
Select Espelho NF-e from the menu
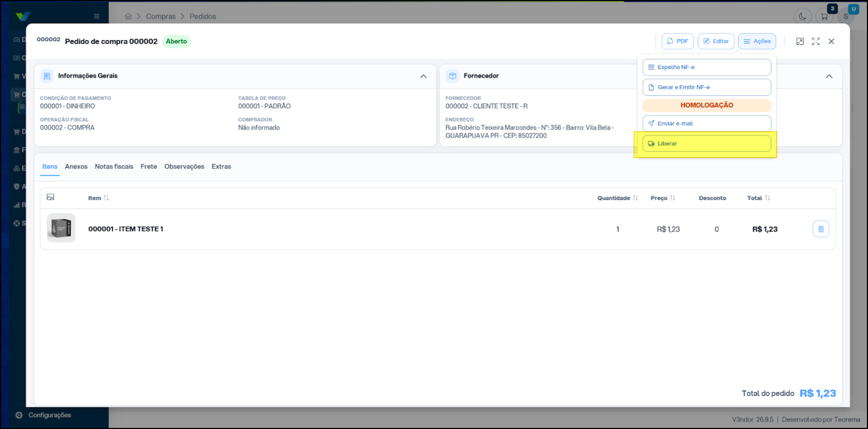tap(707, 67)
